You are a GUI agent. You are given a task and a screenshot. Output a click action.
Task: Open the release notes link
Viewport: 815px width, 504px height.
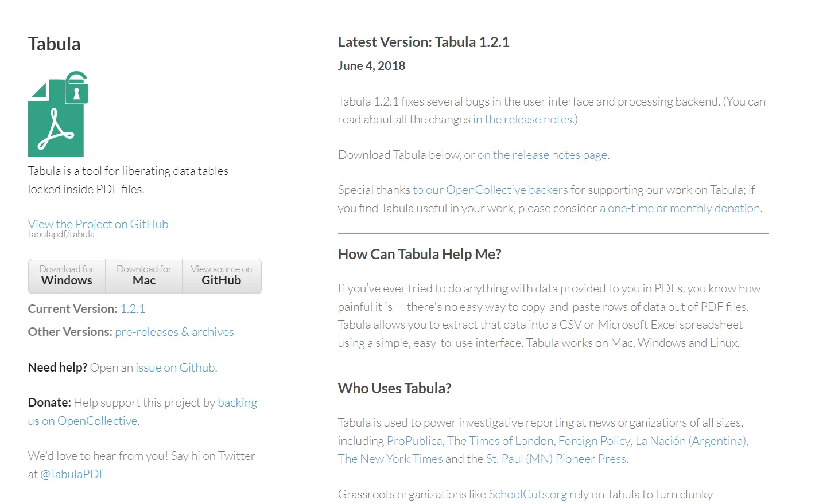(x=522, y=119)
